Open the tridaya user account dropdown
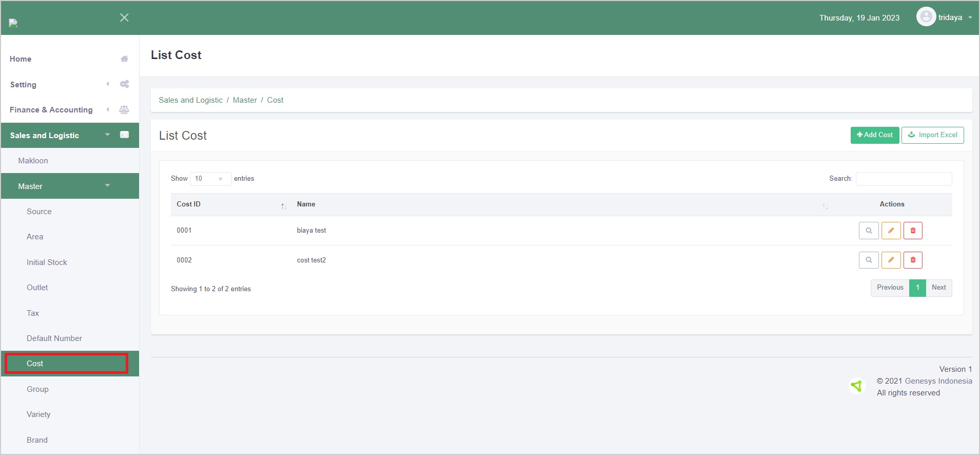 coord(954,17)
